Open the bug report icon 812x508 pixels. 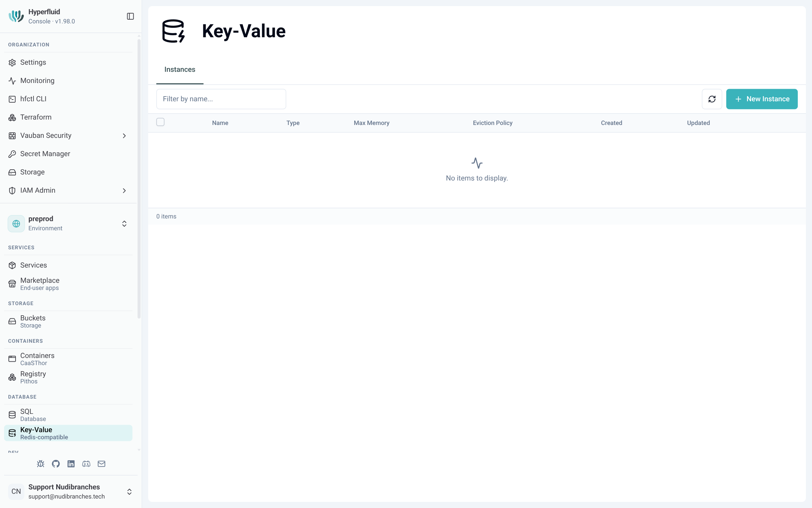[x=41, y=464]
